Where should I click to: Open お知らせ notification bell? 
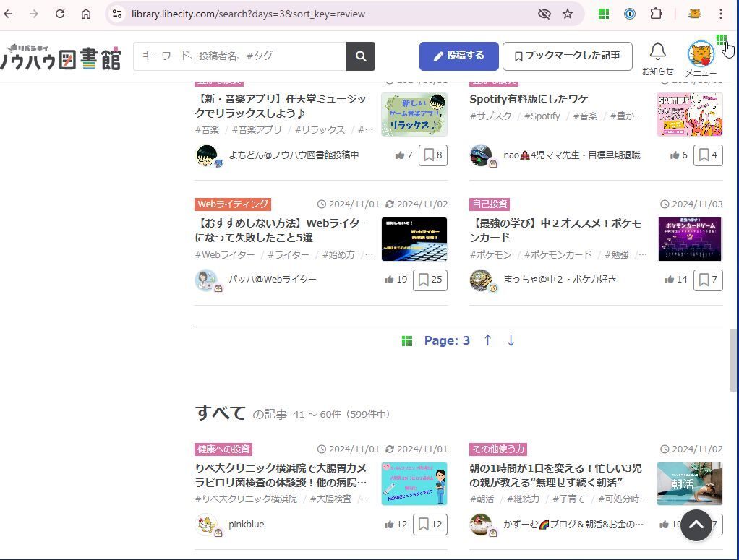[657, 59]
